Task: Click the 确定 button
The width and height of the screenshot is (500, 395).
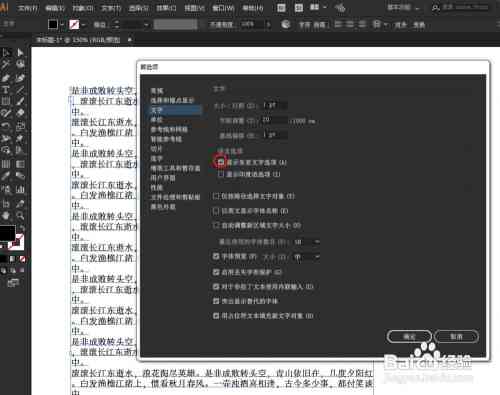Action: (x=409, y=337)
